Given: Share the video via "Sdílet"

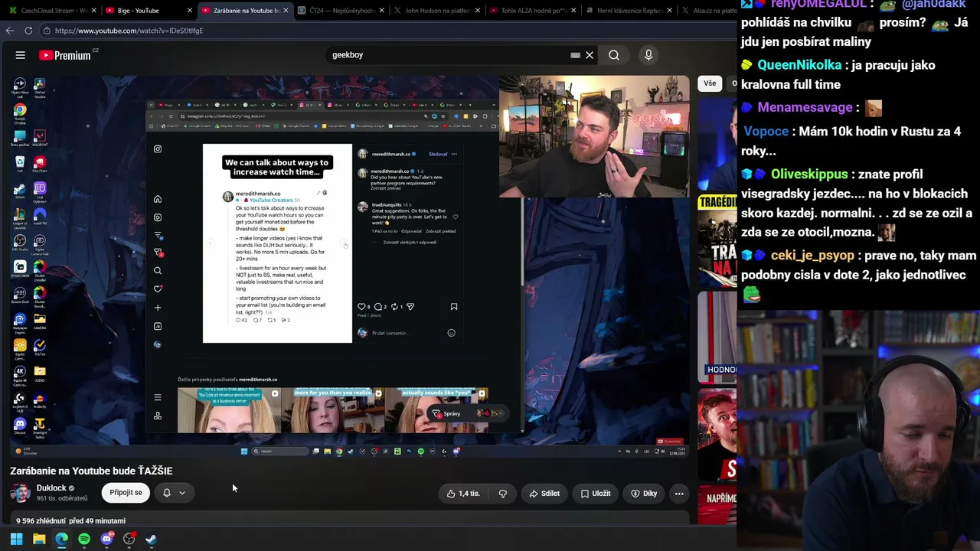Looking at the screenshot, I should point(544,494).
